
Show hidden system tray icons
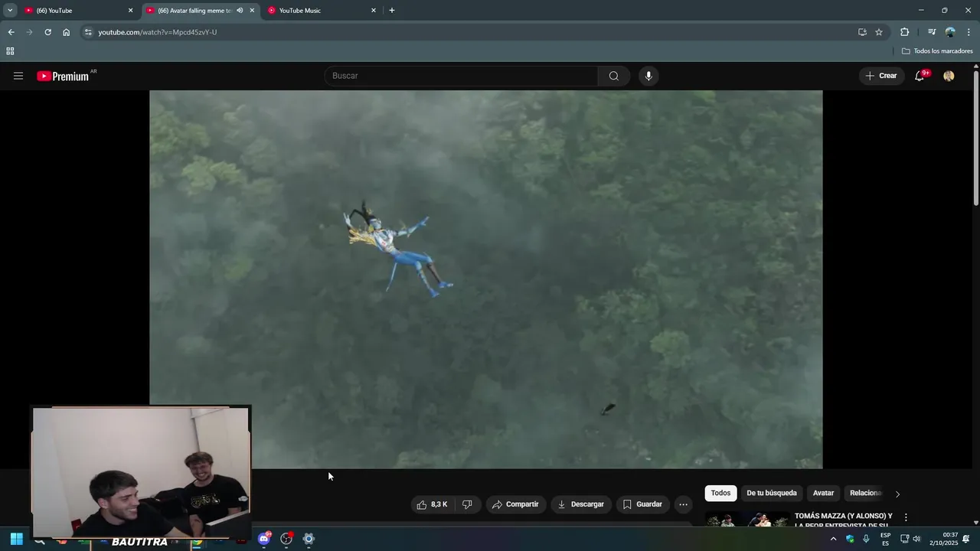tap(833, 539)
